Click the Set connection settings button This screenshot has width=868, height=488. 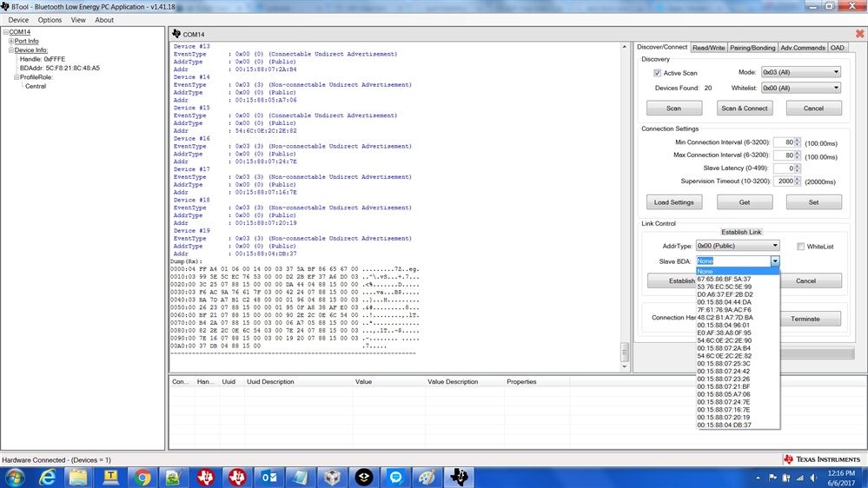[814, 202]
